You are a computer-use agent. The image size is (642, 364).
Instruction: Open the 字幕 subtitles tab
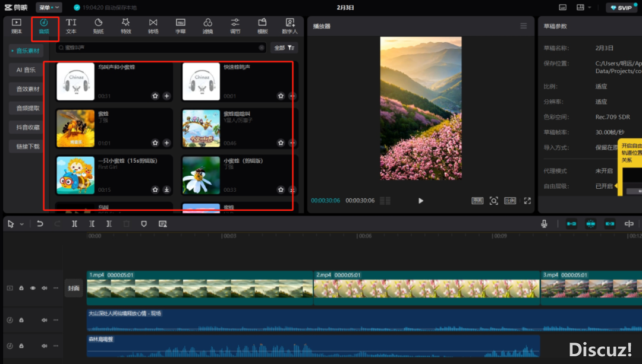point(181,26)
